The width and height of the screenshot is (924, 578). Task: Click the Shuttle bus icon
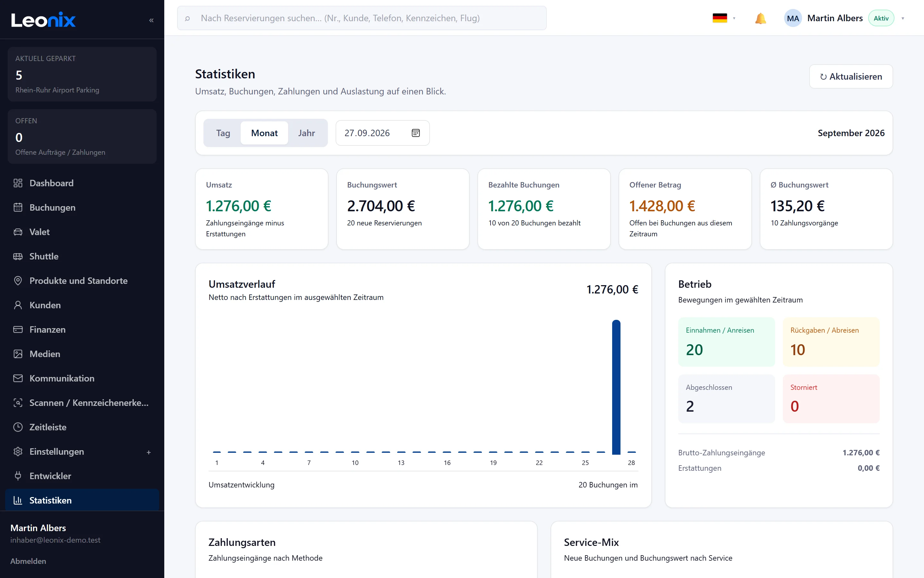18,257
